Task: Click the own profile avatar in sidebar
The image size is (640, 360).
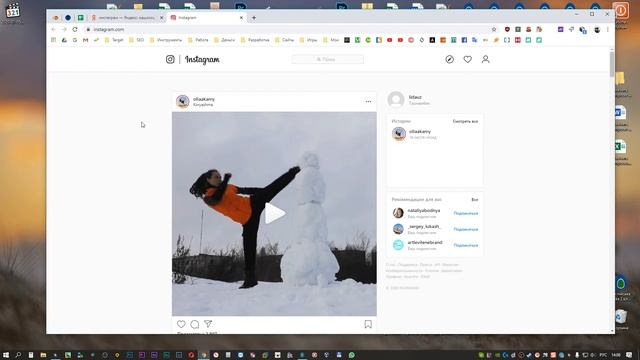Action: pos(396,99)
